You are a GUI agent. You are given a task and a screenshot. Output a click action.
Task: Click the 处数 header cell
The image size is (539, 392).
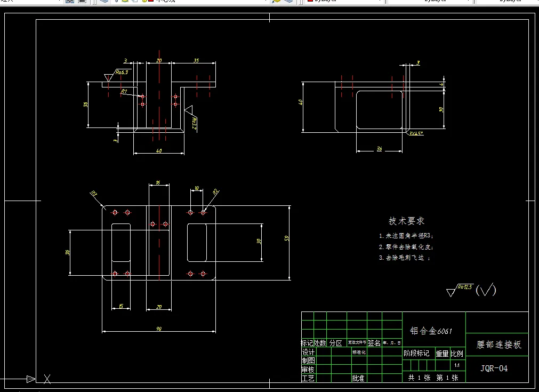click(320, 343)
